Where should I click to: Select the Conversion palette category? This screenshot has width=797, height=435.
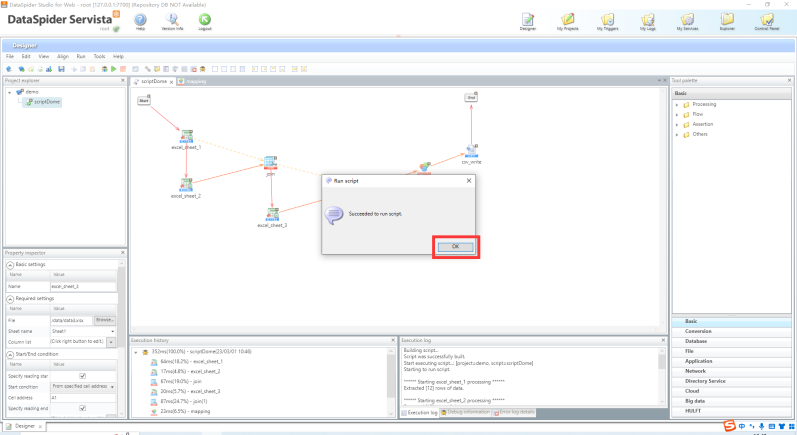pos(731,331)
